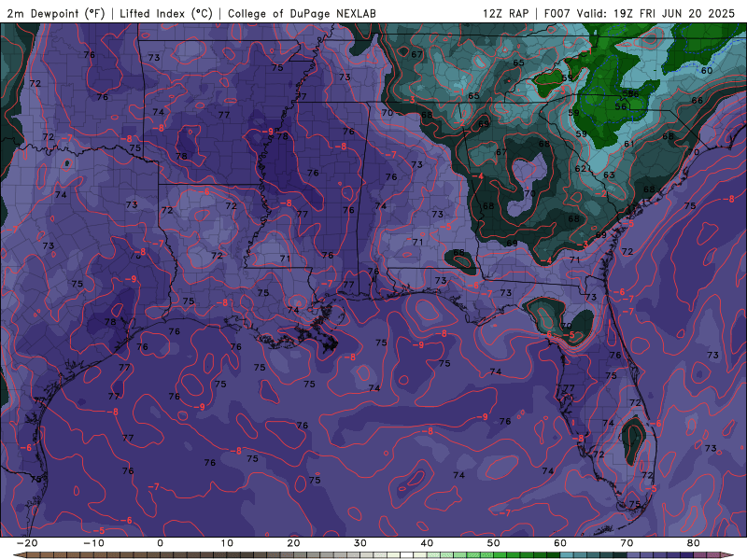Click the 63 dewpoint value on the map
This screenshot has height=560, width=747.
pyautogui.click(x=609, y=175)
